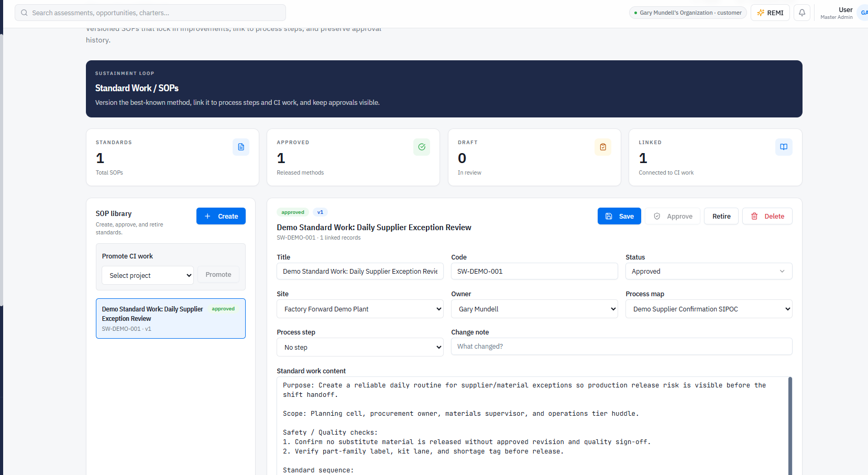
Task: Click "SW-DEMO-001 · 1 linked records" text
Action: point(318,237)
